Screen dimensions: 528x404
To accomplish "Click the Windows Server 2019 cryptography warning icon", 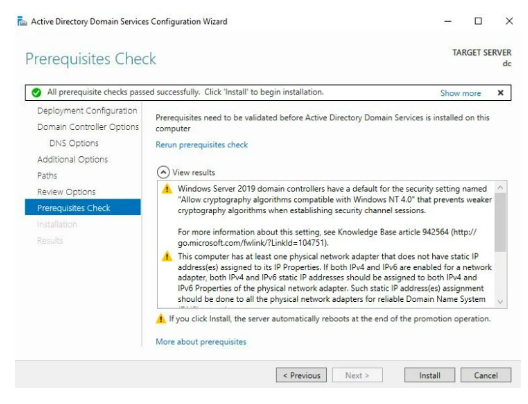I will (x=167, y=189).
